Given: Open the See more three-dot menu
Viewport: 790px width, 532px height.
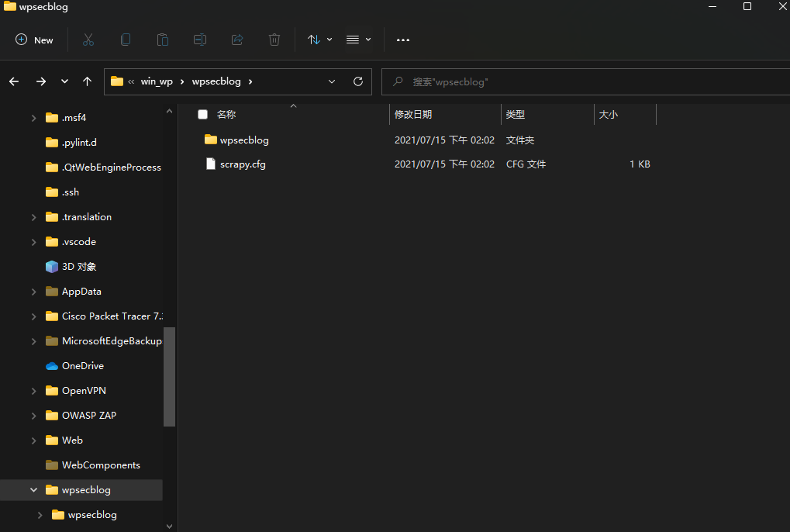Looking at the screenshot, I should 403,40.
